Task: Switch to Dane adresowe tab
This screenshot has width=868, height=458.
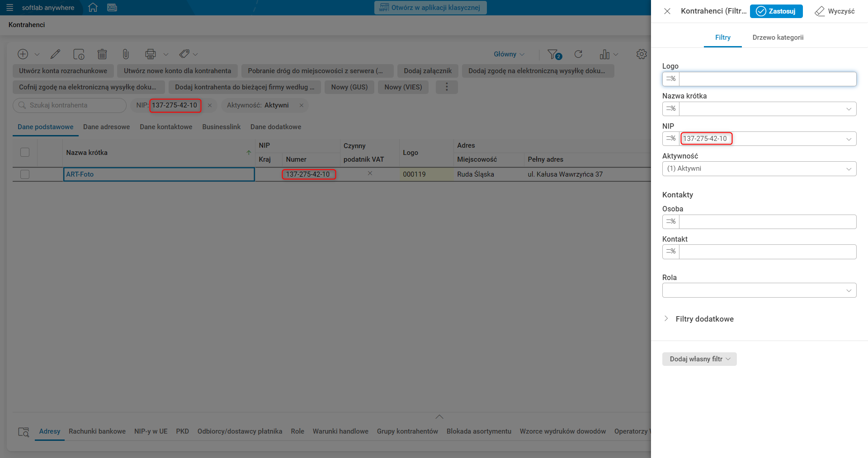Action: click(107, 127)
